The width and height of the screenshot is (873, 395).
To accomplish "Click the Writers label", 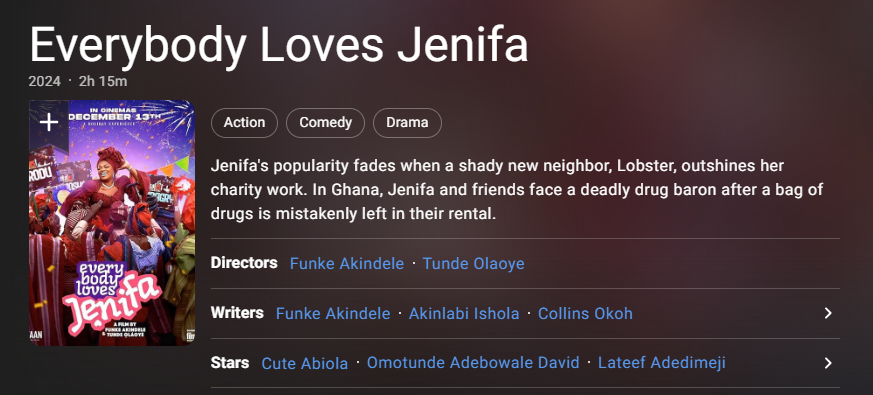I will (x=237, y=313).
